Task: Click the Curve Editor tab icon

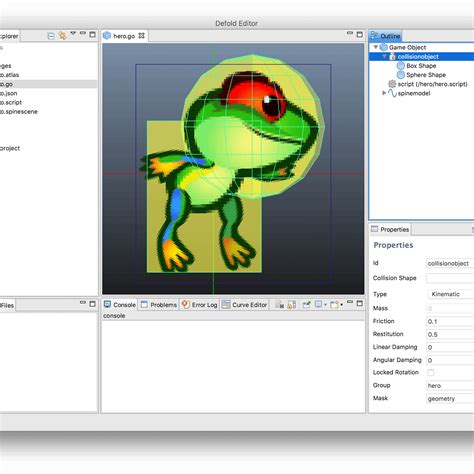Action: tap(226, 304)
